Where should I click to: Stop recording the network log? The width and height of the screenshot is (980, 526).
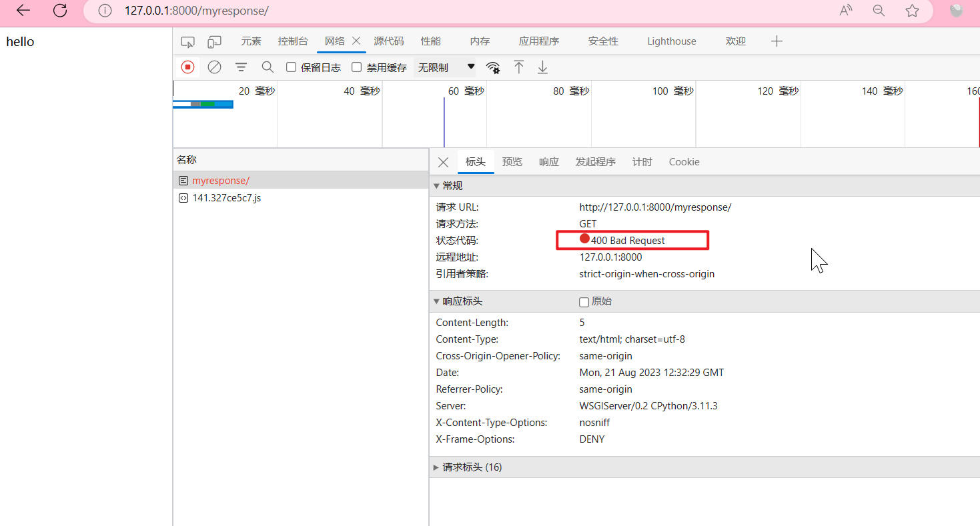click(187, 67)
